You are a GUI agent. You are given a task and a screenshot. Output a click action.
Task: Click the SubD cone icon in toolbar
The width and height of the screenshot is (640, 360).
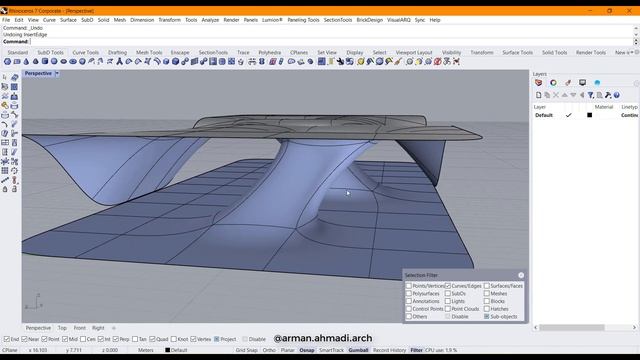point(26,62)
